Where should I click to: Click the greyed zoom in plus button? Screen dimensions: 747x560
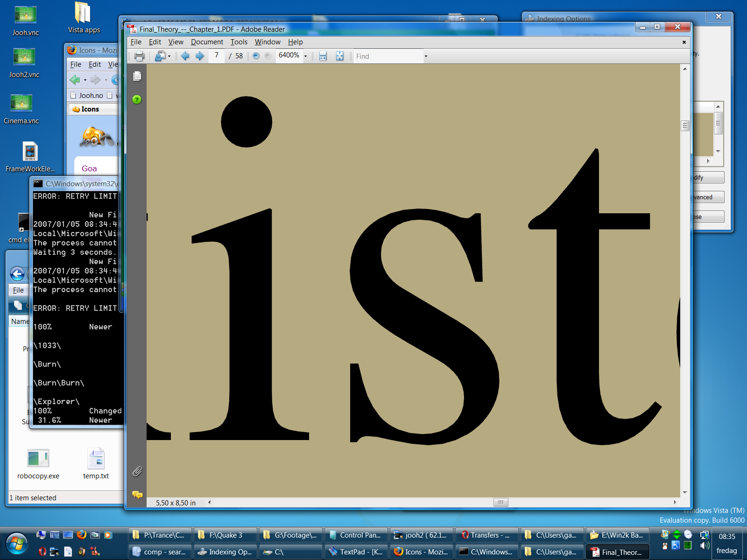[x=268, y=56]
